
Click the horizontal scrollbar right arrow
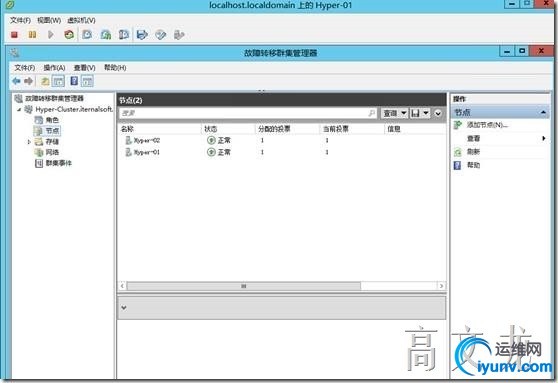441,286
